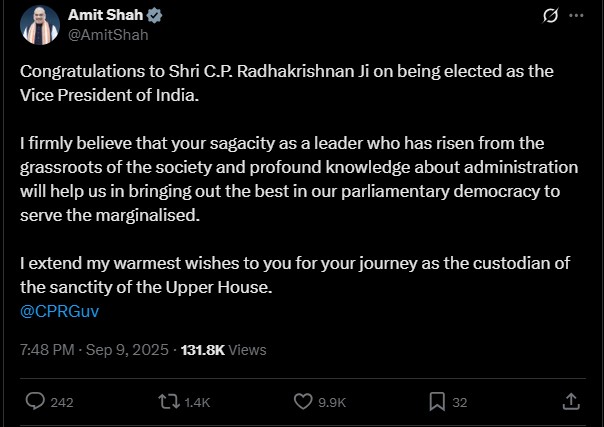
Task: Open the Grok explain-post icon
Action: (x=548, y=17)
